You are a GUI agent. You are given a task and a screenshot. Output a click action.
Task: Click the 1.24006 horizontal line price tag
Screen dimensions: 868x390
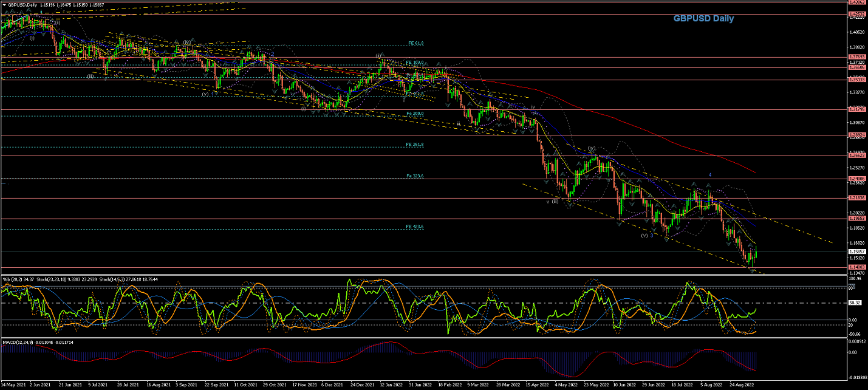(x=857, y=179)
